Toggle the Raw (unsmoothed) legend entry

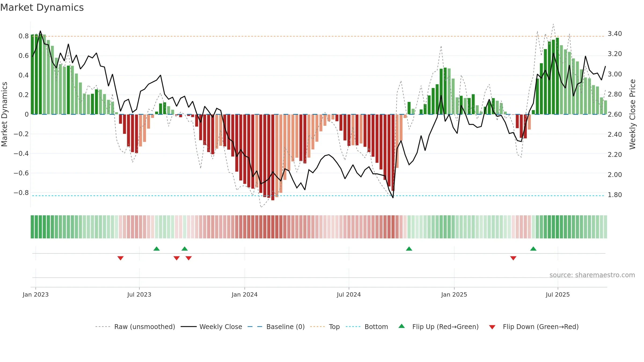click(135, 327)
